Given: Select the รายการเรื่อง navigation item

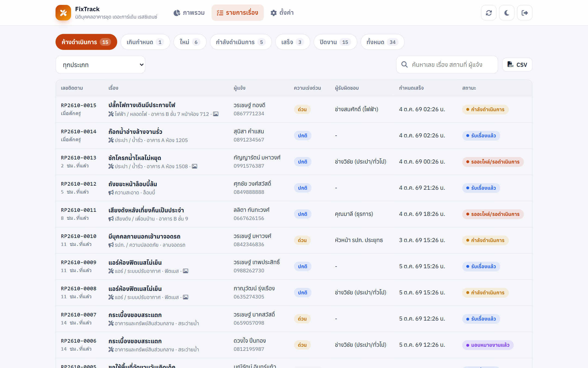Looking at the screenshot, I should pyautogui.click(x=237, y=13).
